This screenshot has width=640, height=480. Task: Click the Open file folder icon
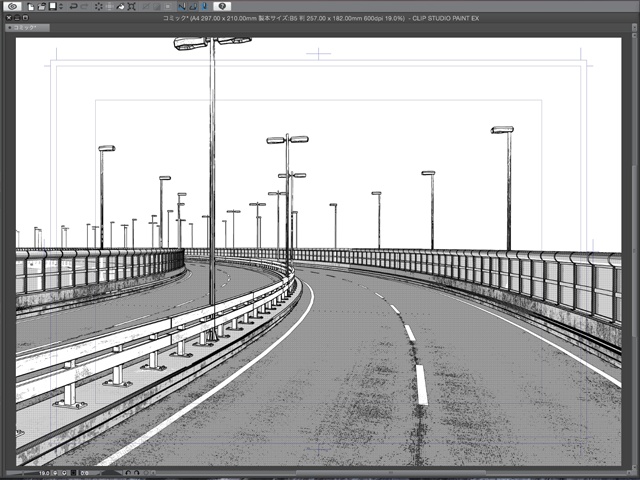[x=41, y=7]
